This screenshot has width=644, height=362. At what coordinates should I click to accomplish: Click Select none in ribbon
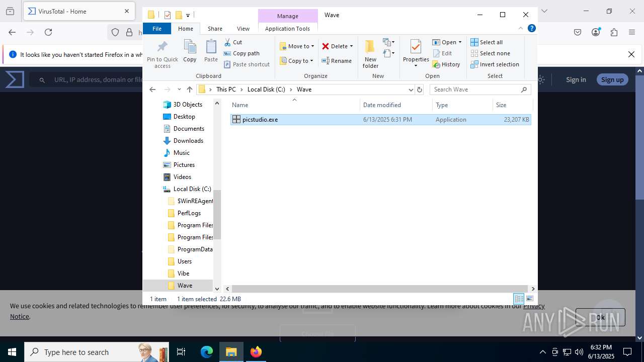[x=490, y=53]
